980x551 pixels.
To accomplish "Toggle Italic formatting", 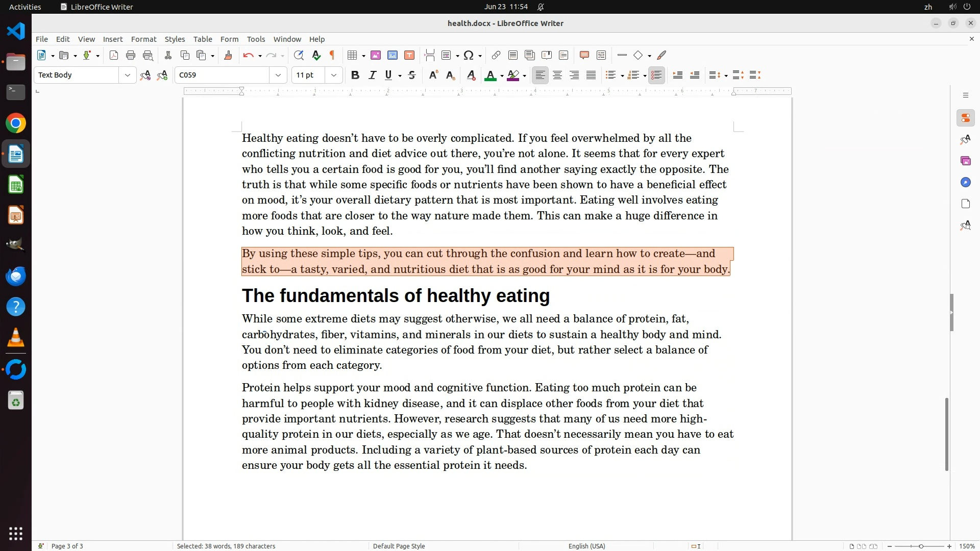I will pos(372,75).
